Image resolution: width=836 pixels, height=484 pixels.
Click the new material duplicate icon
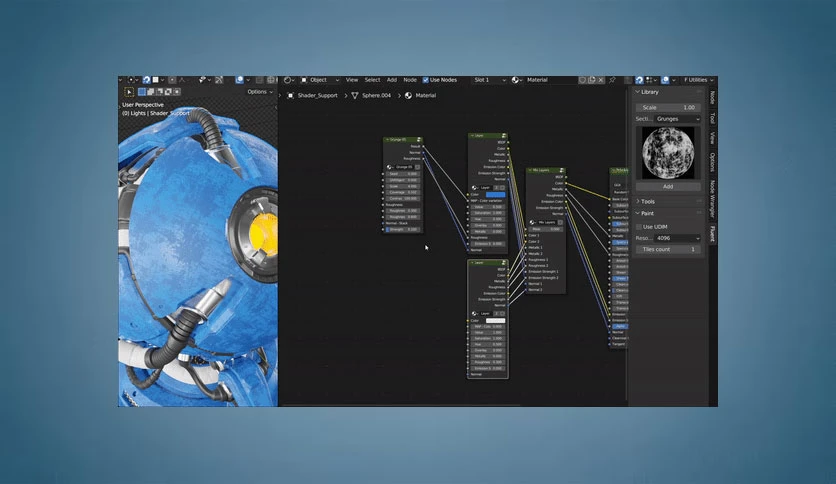[x=592, y=80]
